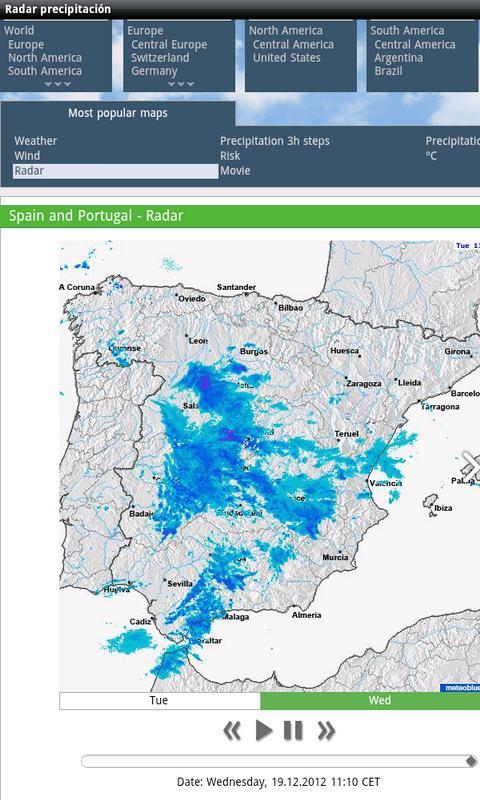
Task: Select Brazil under South America
Action: tap(388, 71)
